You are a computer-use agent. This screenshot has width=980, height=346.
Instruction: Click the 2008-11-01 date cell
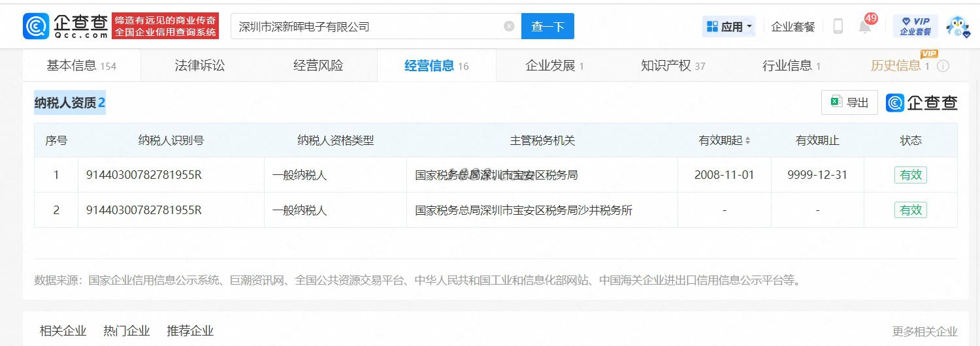pyautogui.click(x=724, y=175)
